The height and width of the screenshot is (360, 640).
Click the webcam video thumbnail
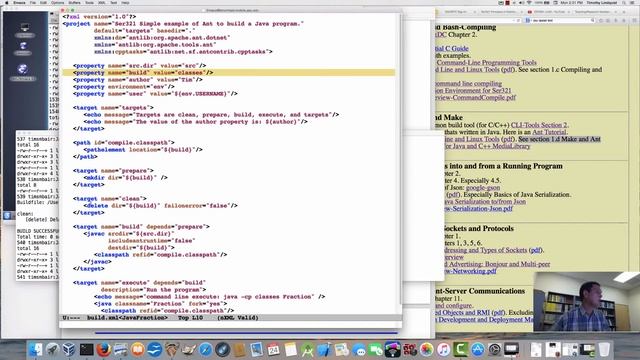tap(587, 302)
